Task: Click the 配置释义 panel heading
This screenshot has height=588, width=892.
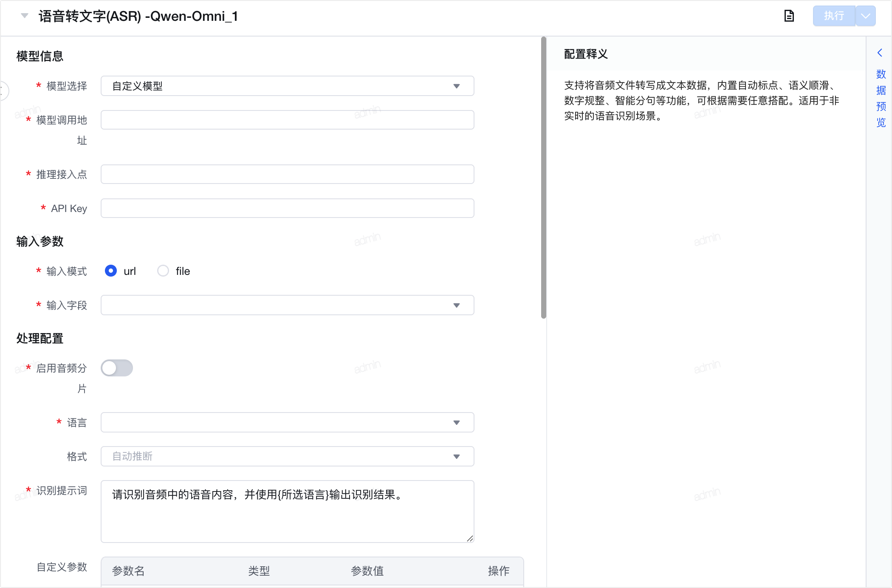Action: [586, 54]
